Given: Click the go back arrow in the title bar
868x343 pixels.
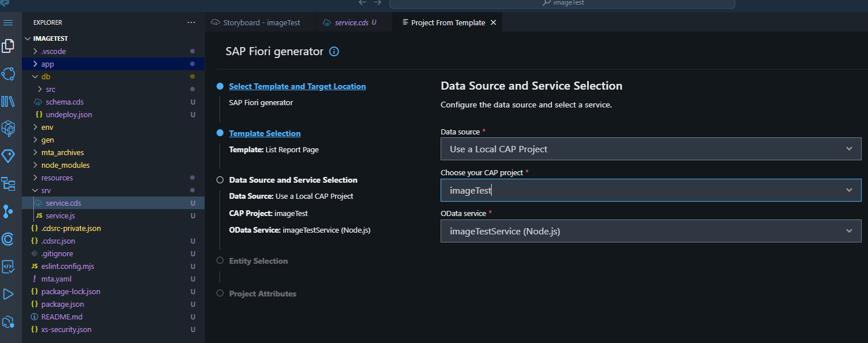Looking at the screenshot, I should 362,3.
